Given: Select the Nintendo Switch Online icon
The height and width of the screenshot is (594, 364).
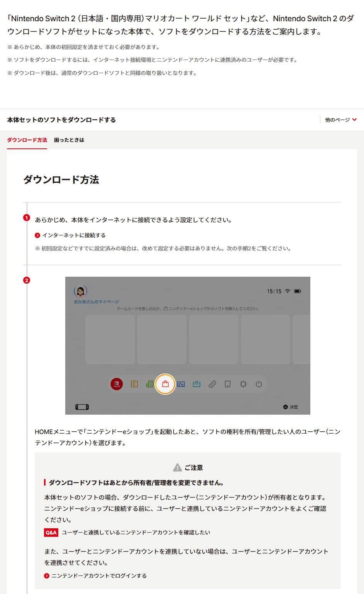Looking at the screenshot, I should click(117, 384).
